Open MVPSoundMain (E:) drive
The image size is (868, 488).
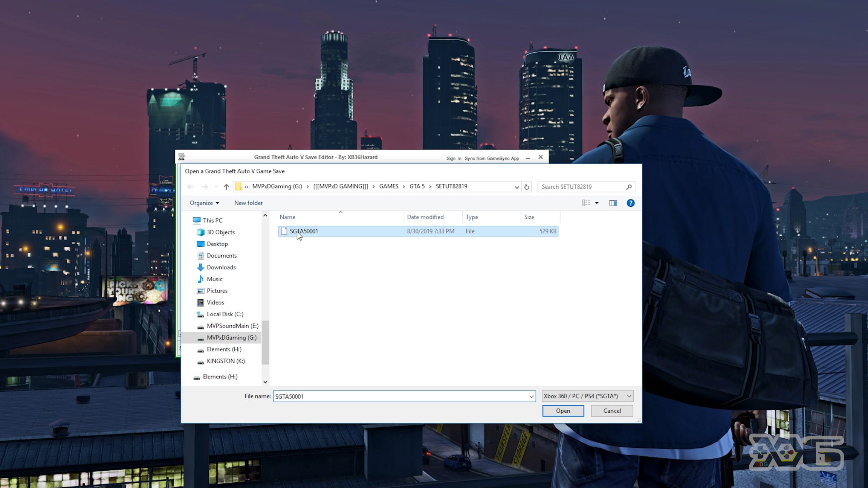coord(232,326)
